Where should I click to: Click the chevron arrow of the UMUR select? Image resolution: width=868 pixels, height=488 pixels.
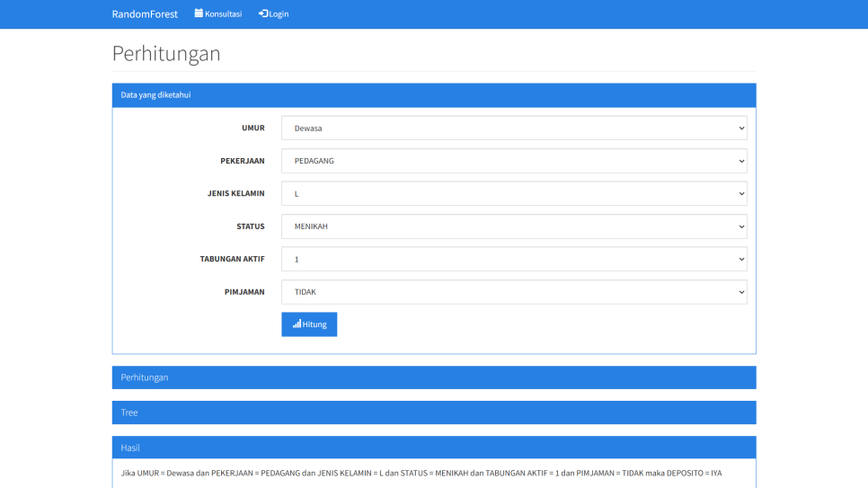coord(741,129)
